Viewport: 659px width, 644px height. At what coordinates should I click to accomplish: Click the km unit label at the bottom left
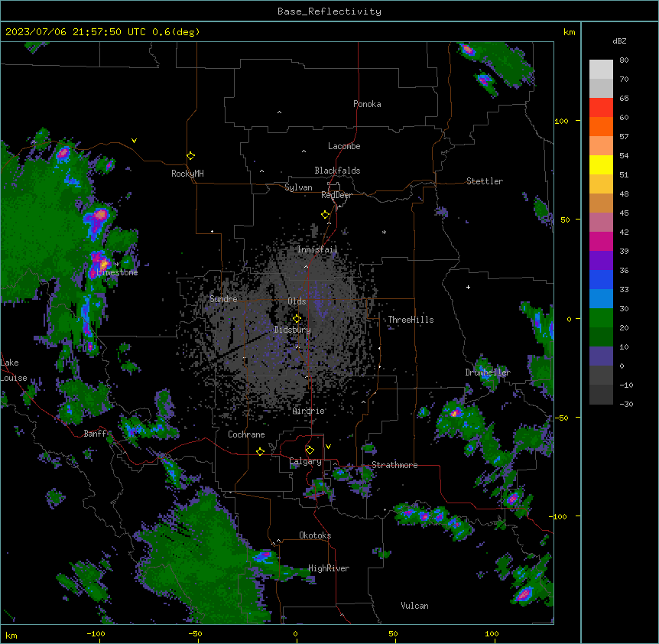click(11, 635)
